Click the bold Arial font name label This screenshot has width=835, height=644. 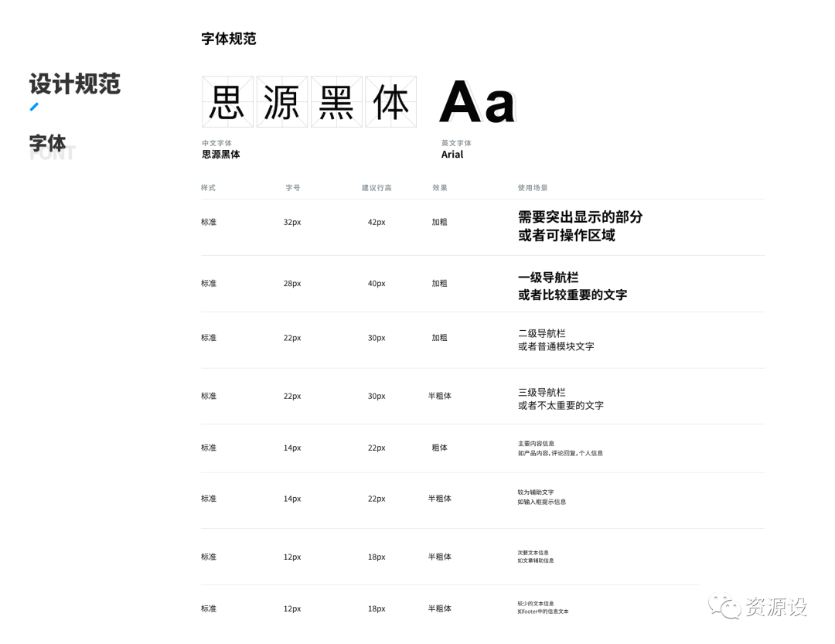pos(452,155)
